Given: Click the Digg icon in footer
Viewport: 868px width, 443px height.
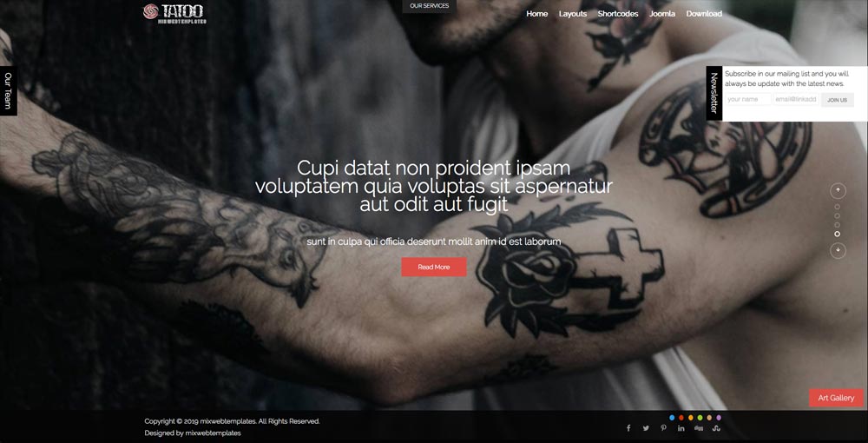Looking at the screenshot, I should [x=699, y=428].
